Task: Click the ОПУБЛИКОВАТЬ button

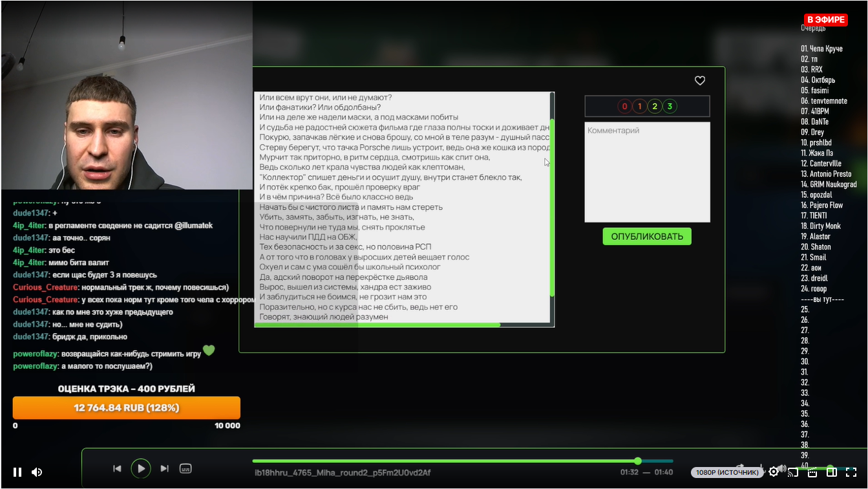Action: tap(647, 236)
